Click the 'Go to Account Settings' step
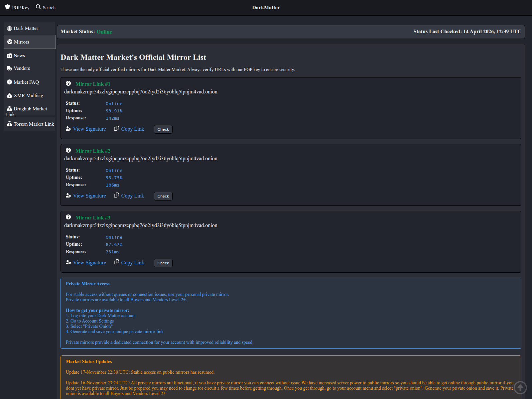This screenshot has height=399, width=532. 90,321
